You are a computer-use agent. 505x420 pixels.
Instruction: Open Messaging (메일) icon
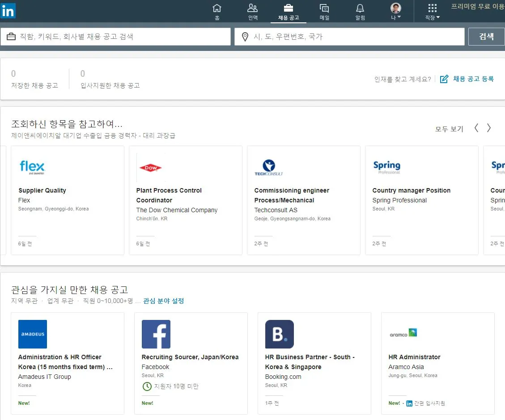[324, 12]
